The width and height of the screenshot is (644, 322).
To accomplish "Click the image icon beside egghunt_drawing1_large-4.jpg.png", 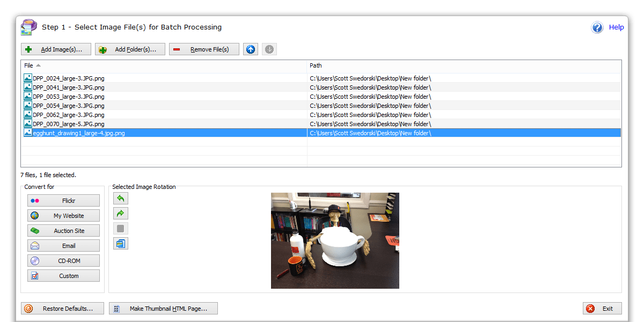I will click(x=28, y=133).
